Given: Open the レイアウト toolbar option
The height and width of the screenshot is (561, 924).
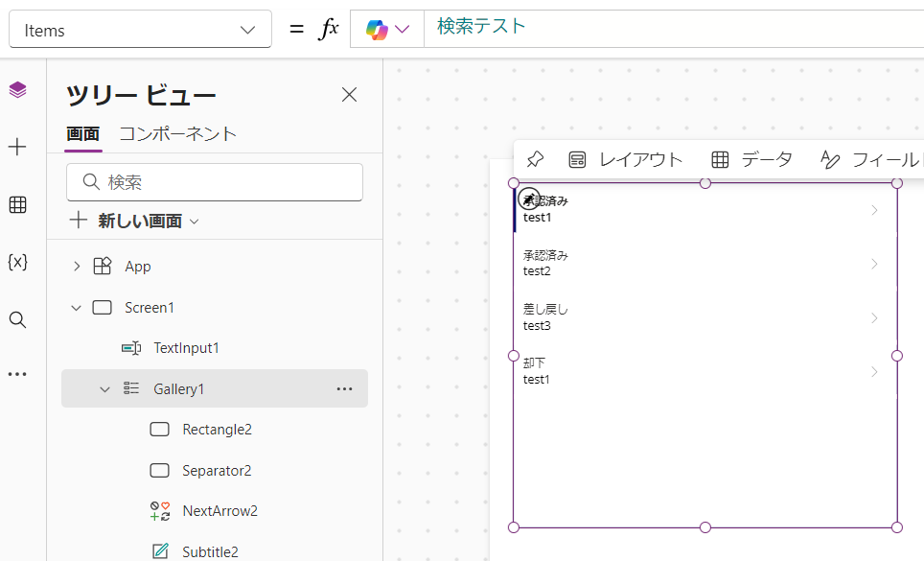Looking at the screenshot, I should pyautogui.click(x=625, y=160).
